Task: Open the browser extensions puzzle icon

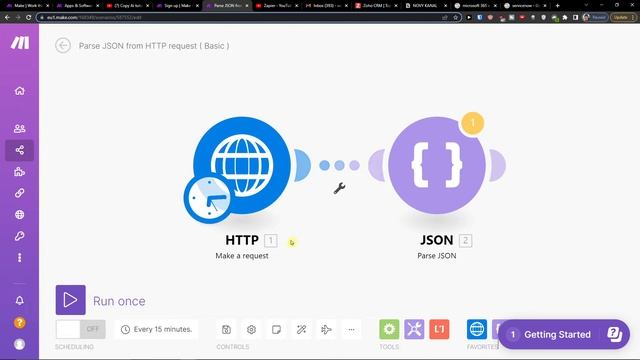Action: tap(565, 18)
